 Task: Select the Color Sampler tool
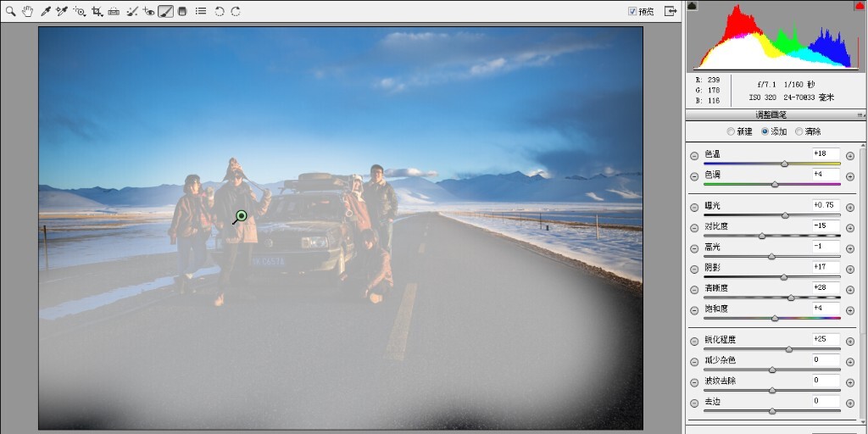coord(62,11)
